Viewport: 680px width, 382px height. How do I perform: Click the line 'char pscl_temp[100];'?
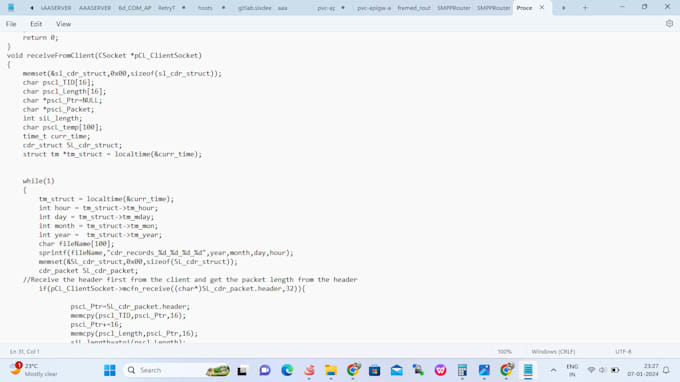tap(62, 127)
